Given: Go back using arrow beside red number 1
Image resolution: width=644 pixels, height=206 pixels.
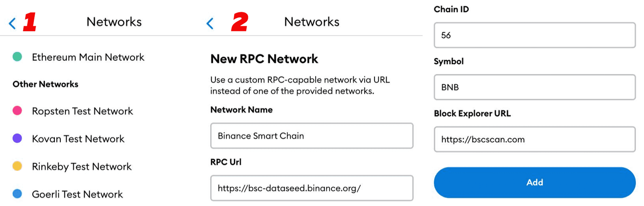Looking at the screenshot, I should click(x=12, y=23).
